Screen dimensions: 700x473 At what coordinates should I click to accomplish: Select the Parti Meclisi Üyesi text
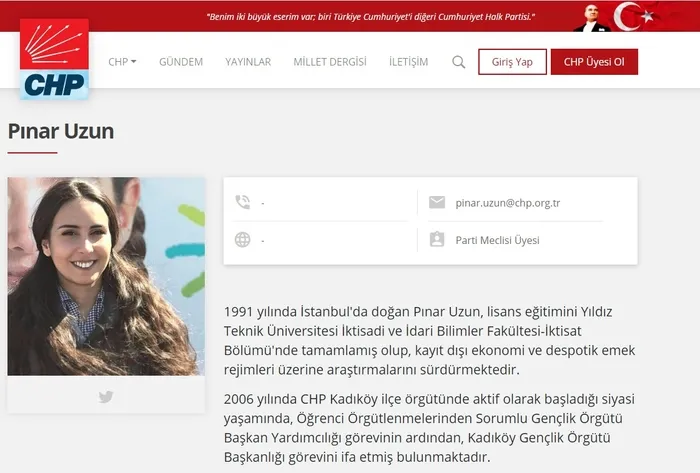[x=497, y=240]
